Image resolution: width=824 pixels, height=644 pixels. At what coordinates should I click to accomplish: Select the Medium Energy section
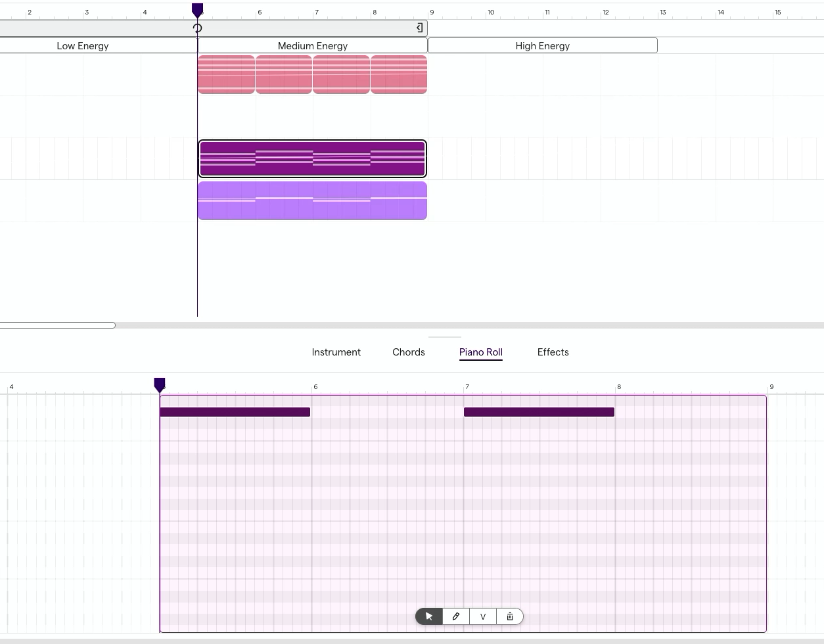tap(313, 45)
